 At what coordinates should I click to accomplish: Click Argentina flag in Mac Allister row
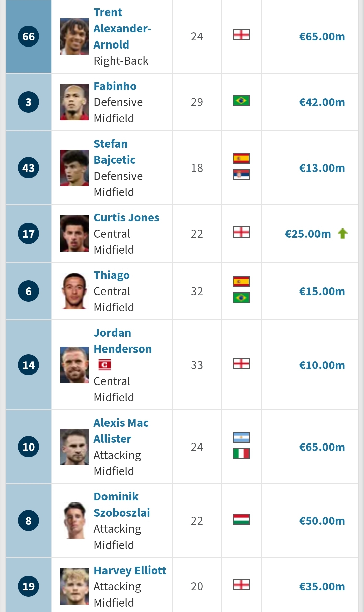[x=241, y=437]
